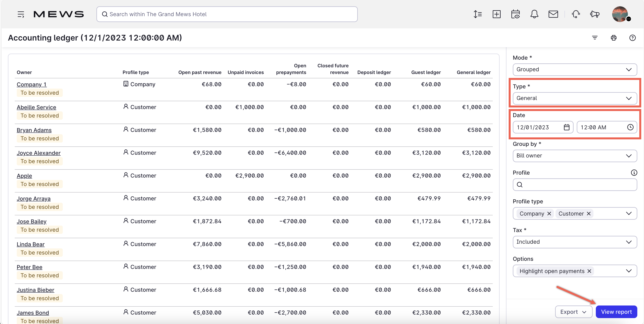This screenshot has width=644, height=324.
Task: Expand the Options dropdown arrow
Action: (x=629, y=271)
